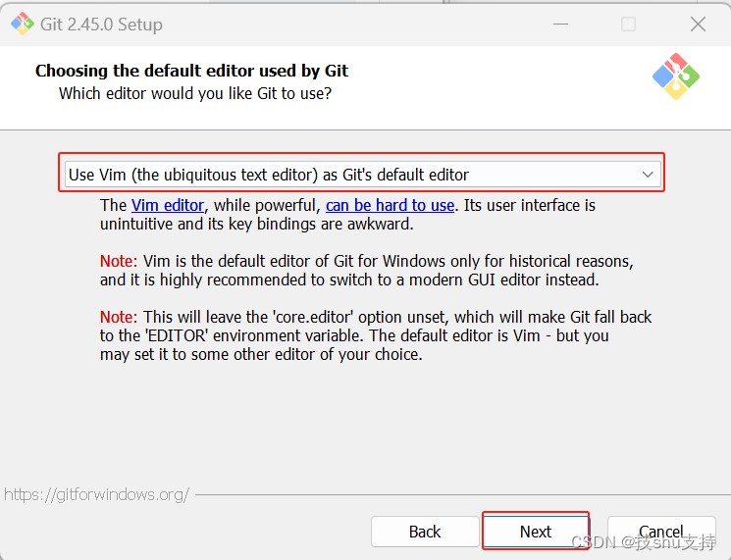Open the Vim editor link
731x560 pixels.
168,205
